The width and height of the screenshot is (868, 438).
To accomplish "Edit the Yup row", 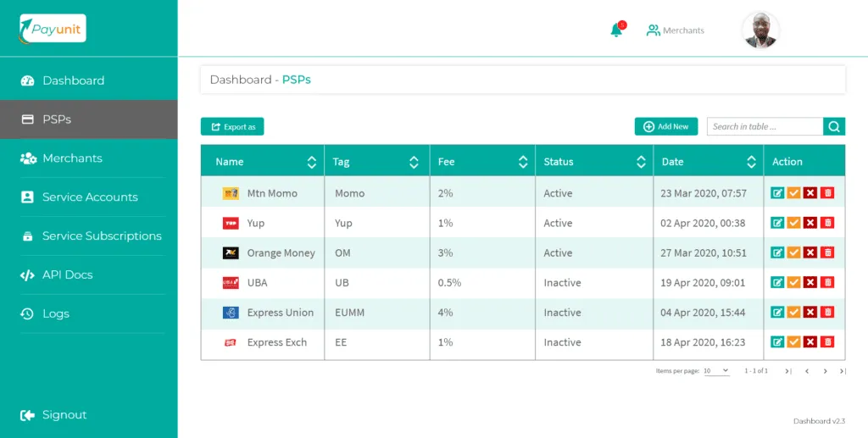I will pos(777,223).
